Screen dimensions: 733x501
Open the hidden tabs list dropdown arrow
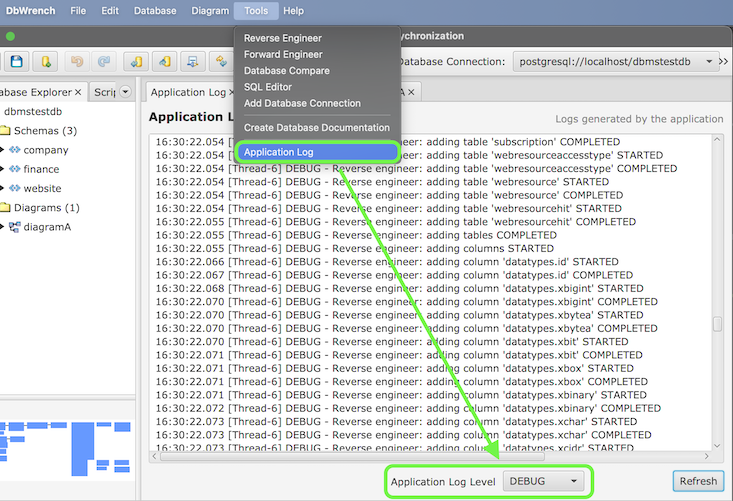[125, 92]
